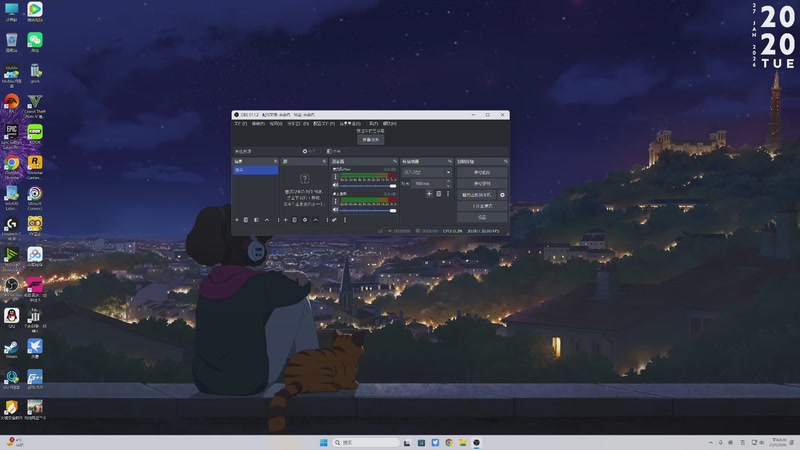Screen dimensions: 800x450
Task: Mute the second mixer channel speaker
Action: click(335, 210)
